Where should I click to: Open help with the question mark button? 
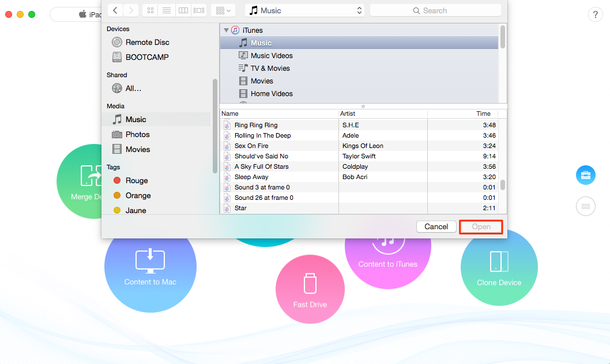click(595, 15)
